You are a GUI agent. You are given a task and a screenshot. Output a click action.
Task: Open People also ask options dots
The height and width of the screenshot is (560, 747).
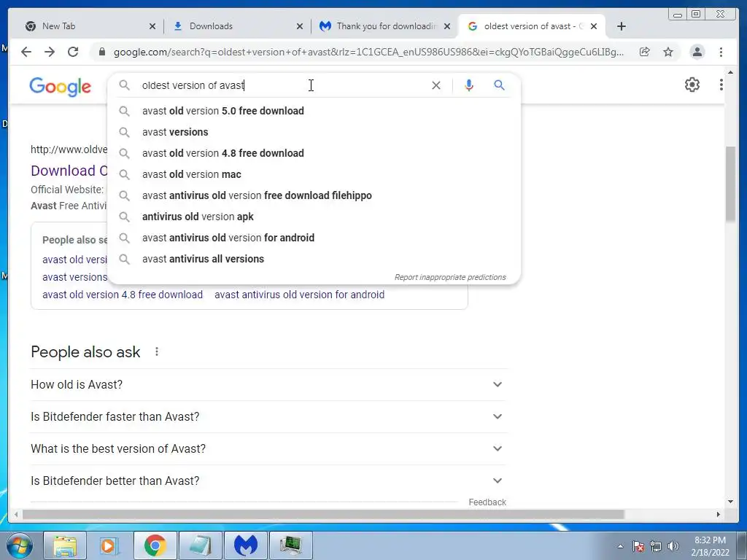click(x=157, y=352)
